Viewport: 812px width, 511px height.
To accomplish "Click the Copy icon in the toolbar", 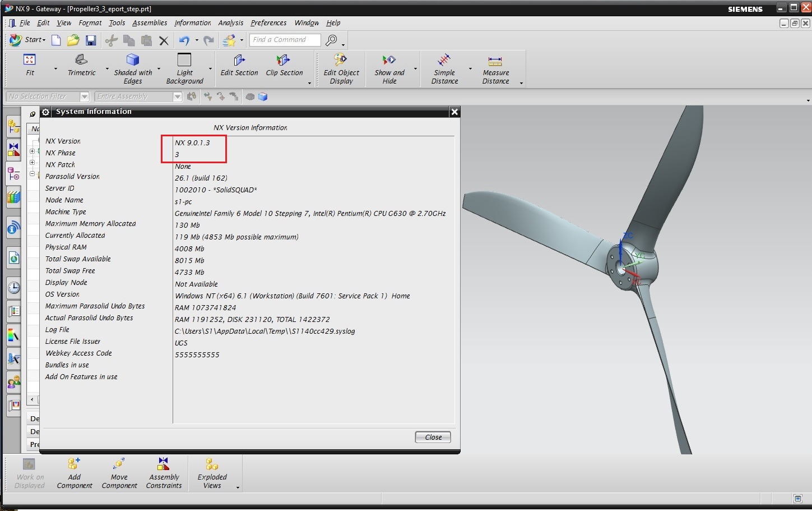I will 129,40.
